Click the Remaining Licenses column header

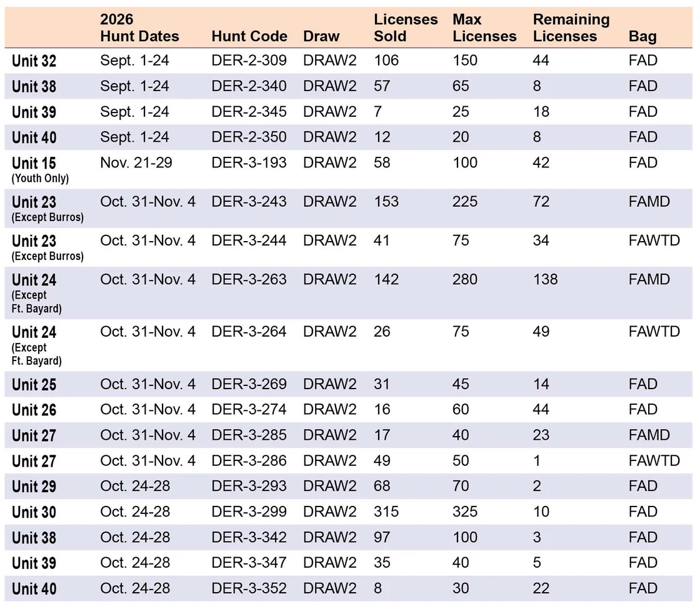click(x=571, y=27)
